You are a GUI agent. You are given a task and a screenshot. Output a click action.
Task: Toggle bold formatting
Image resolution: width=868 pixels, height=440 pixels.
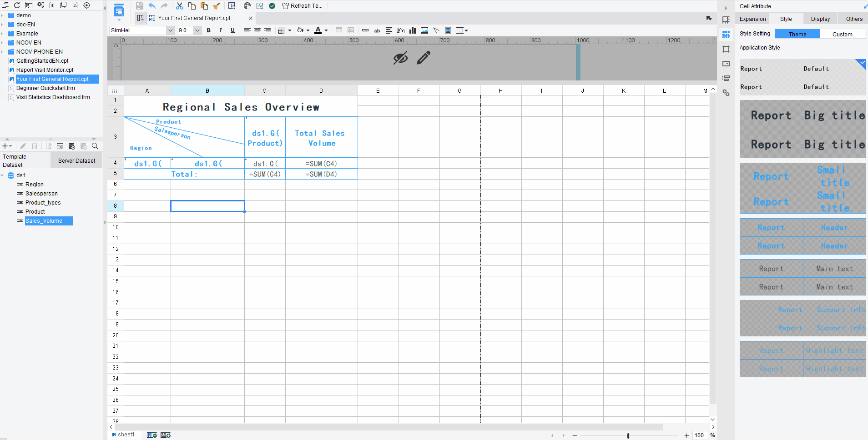[209, 30]
